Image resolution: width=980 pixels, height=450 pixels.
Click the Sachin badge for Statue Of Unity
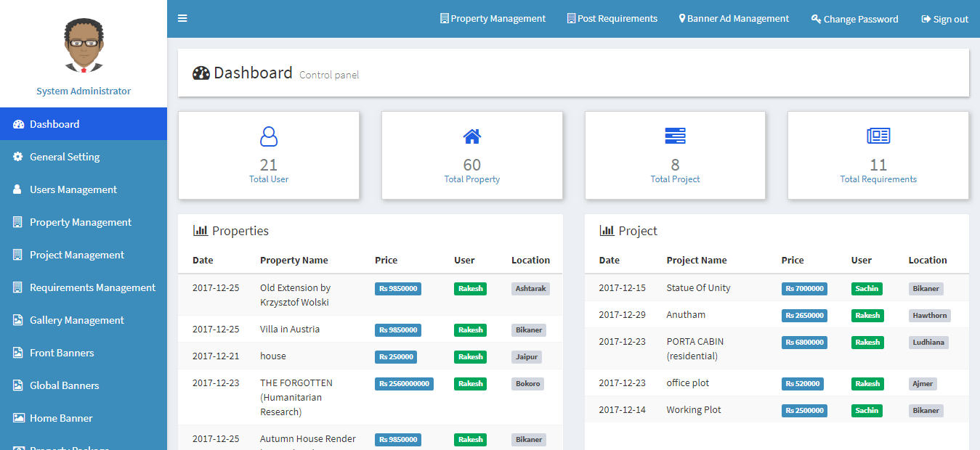click(867, 289)
